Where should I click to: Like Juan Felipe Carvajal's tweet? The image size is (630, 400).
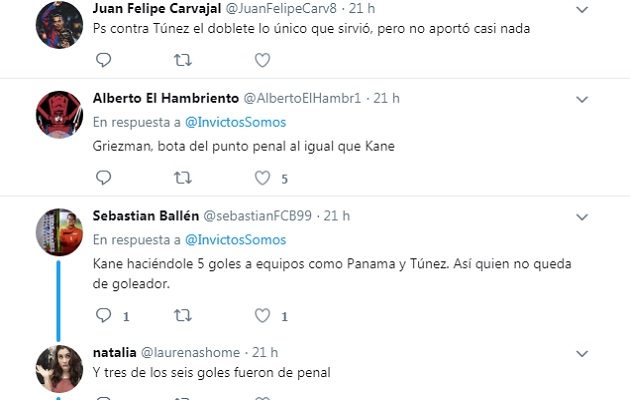(262, 60)
